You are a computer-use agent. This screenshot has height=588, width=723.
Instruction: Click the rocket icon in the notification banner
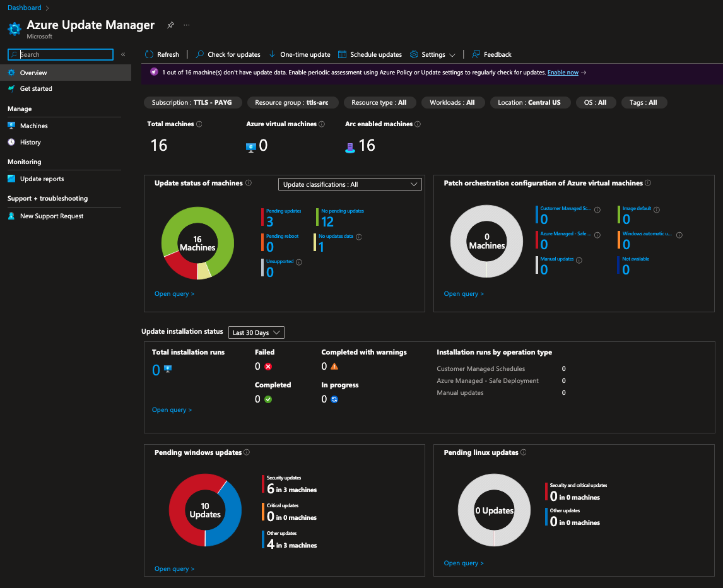154,72
